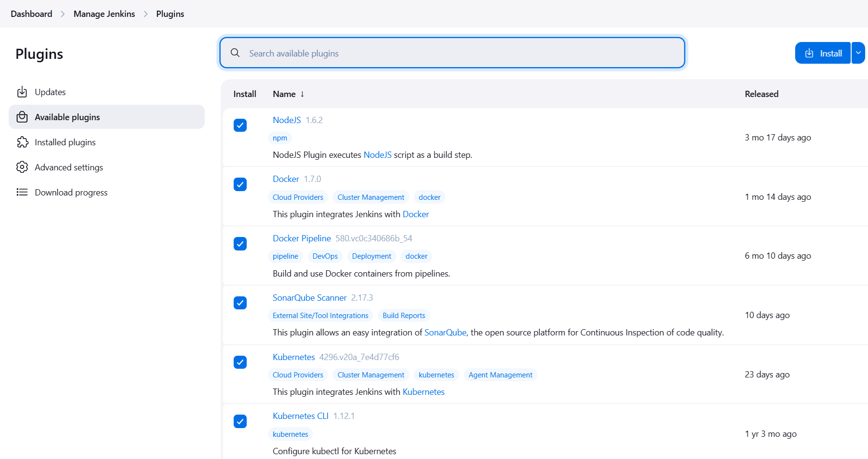Click Cluster Management tag under Docker
868x459 pixels.
371,197
